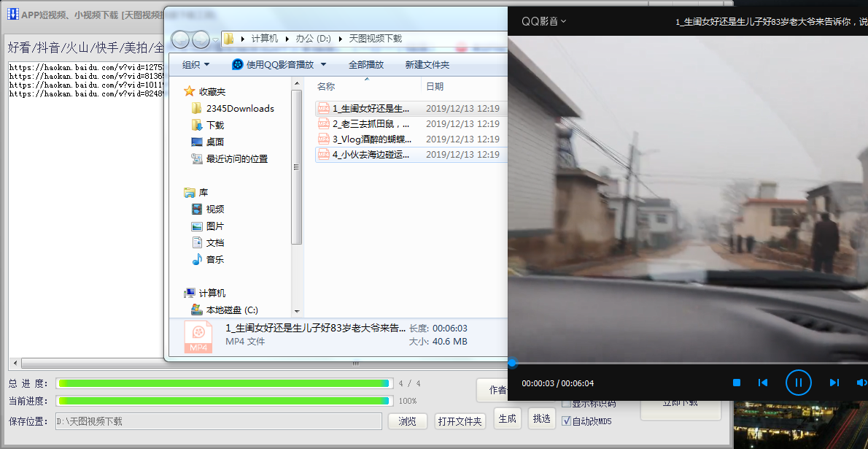Click the 保存位置 path input field

[219, 421]
